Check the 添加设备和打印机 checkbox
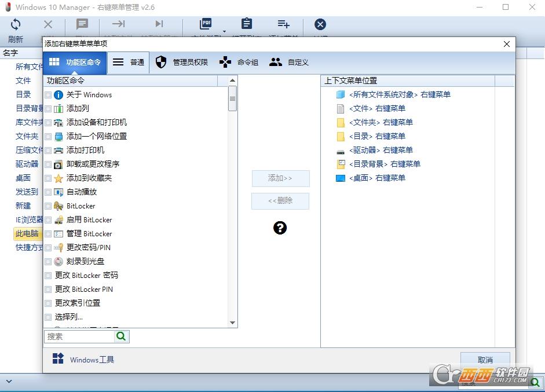545x392 pixels. click(48, 123)
